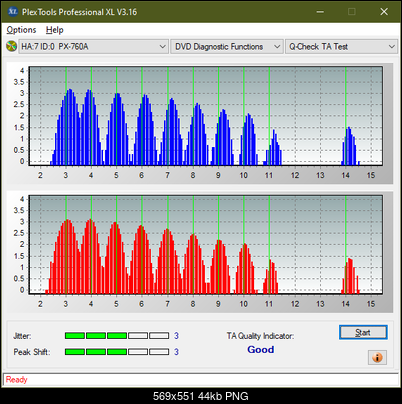Click the Jitter level indicator bar
402x404 pixels.
117,336
